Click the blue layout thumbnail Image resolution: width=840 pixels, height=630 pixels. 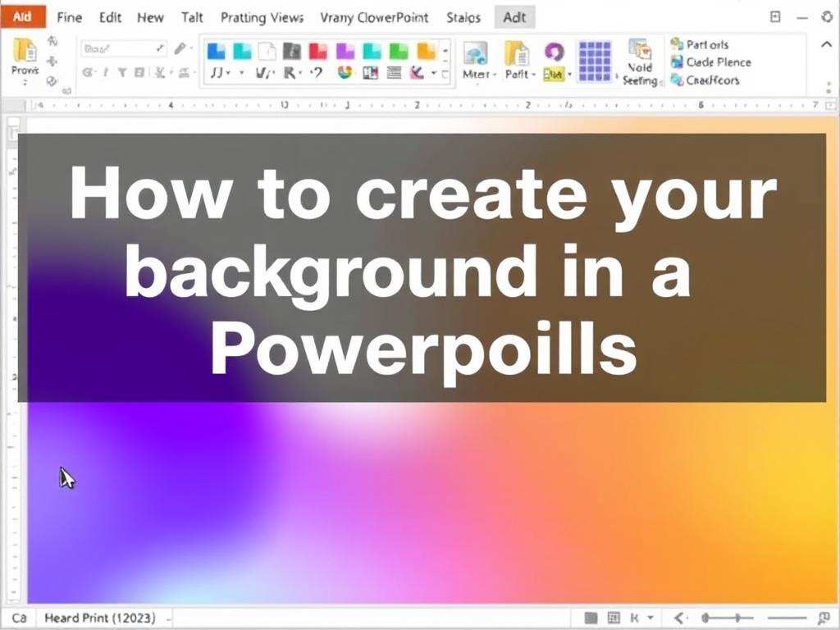pyautogui.click(x=217, y=51)
